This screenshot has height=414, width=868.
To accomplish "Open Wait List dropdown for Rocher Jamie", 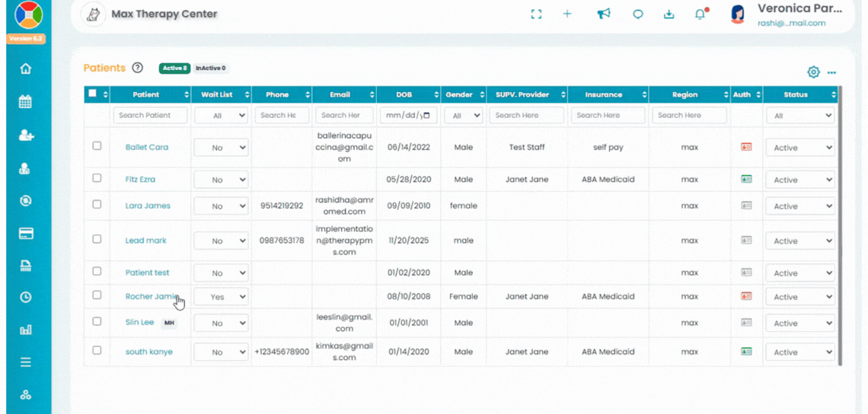I will pyautogui.click(x=221, y=297).
